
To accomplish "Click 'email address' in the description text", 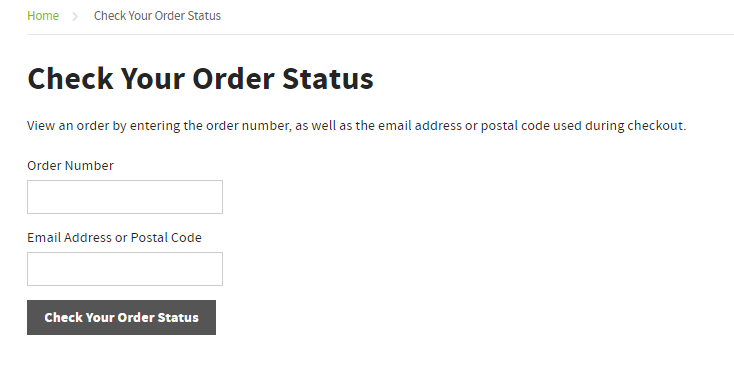I will tap(420, 126).
